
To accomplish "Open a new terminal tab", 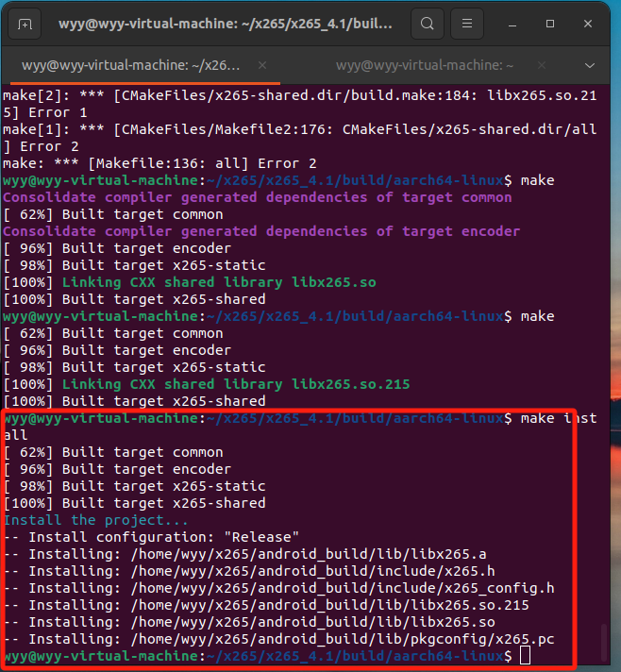I will (25, 24).
